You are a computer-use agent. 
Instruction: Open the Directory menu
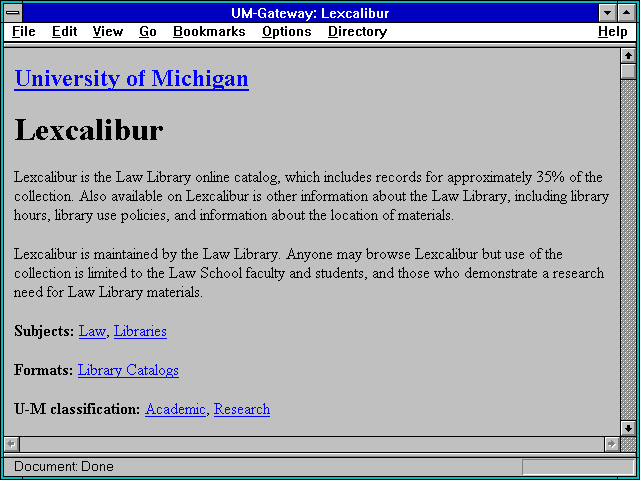pyautogui.click(x=358, y=32)
